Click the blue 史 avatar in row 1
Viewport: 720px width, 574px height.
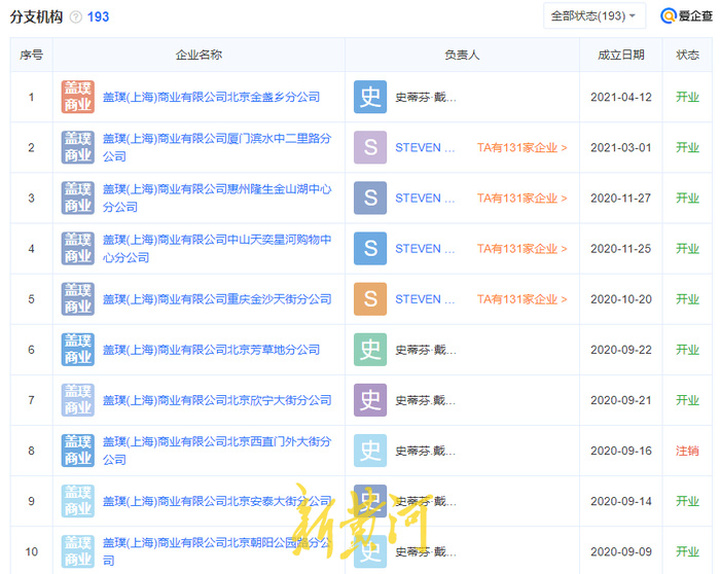370,97
